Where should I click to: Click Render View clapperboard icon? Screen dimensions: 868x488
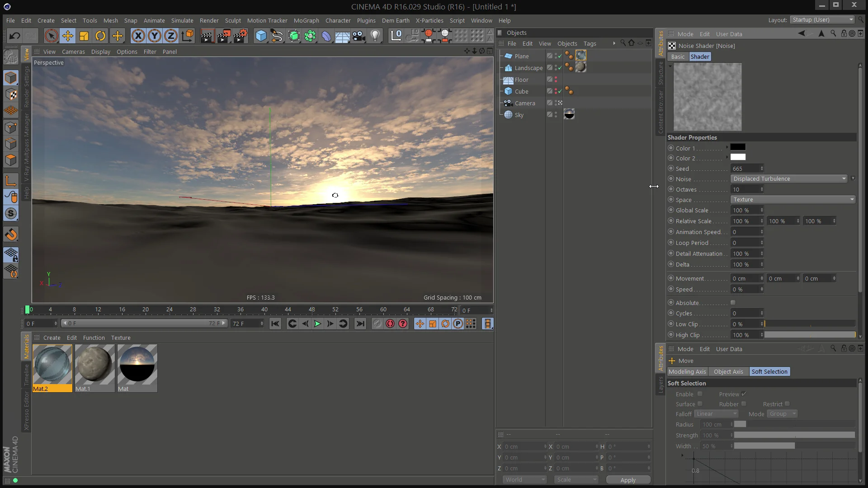(x=207, y=36)
